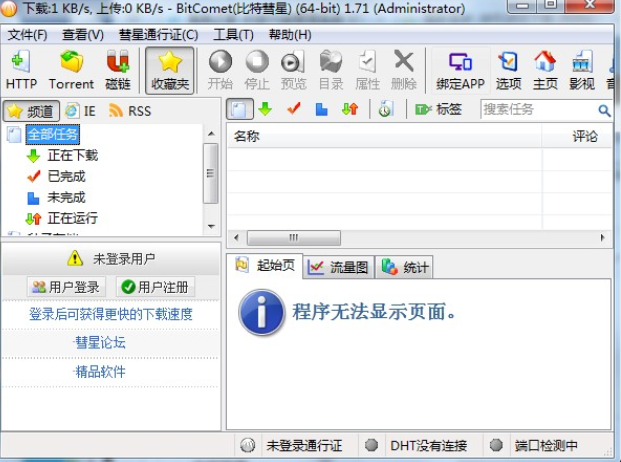Add a magnet link with 磁链 icon
621x462 pixels.
tap(118, 70)
